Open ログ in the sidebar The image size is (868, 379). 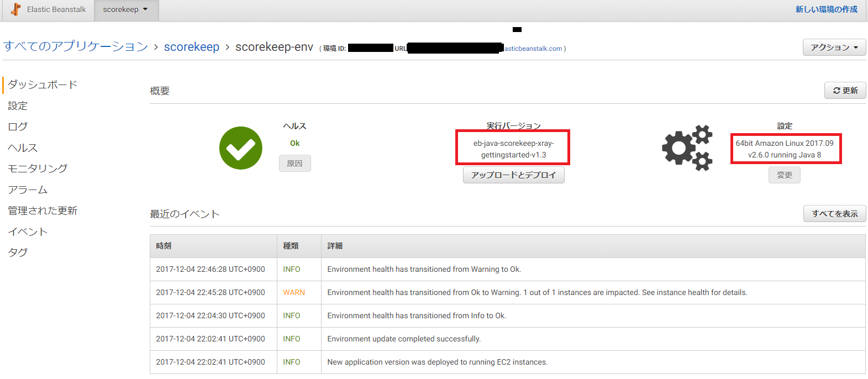point(18,127)
